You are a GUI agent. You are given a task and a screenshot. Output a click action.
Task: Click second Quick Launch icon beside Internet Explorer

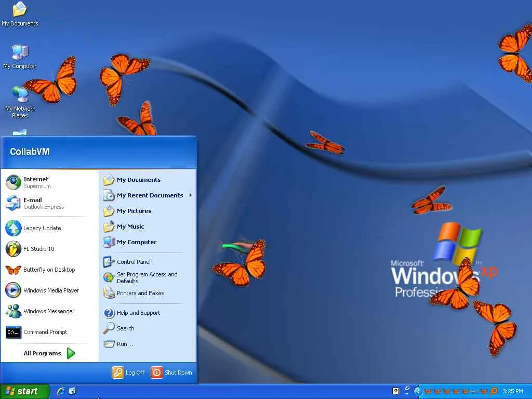click(72, 391)
